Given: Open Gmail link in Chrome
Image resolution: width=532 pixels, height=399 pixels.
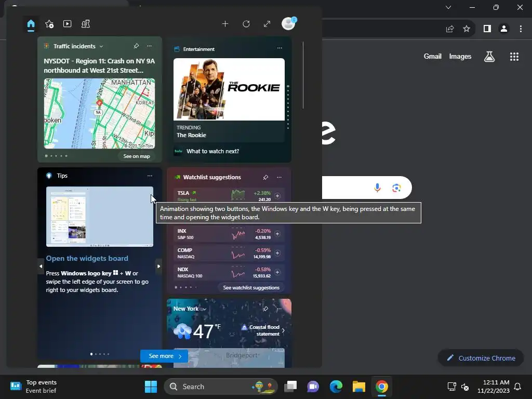Looking at the screenshot, I should pos(432,56).
